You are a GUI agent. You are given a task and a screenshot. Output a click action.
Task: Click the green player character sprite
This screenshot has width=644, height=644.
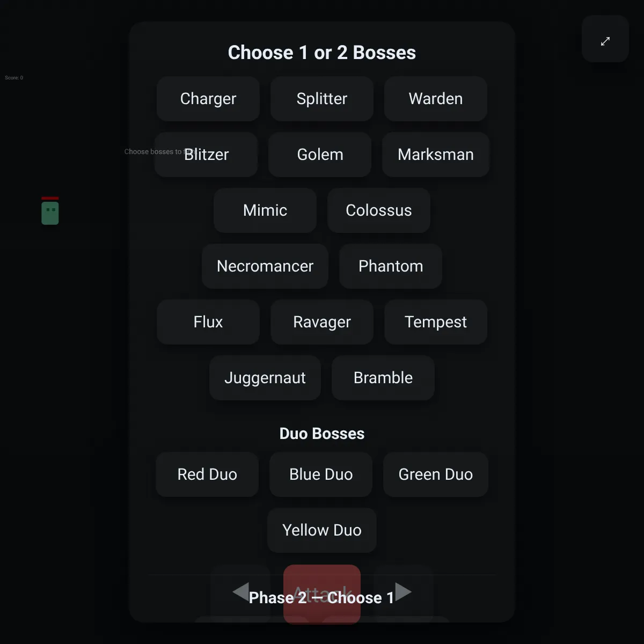pos(50,213)
